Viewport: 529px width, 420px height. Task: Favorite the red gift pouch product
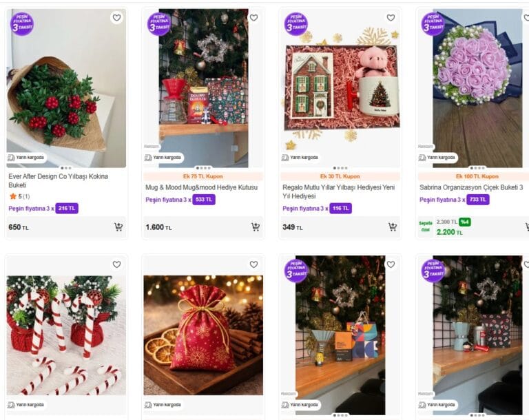253,264
